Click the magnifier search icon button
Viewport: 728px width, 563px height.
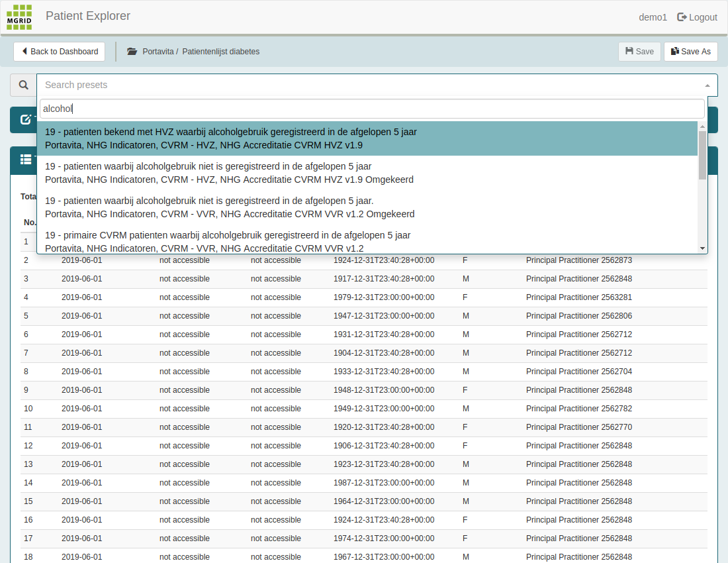(24, 85)
